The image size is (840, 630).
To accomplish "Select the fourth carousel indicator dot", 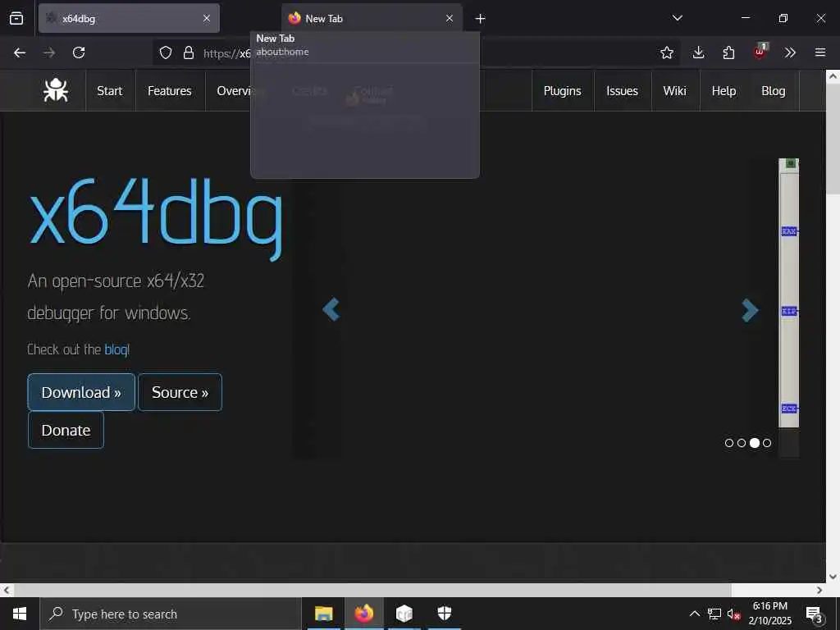I will pyautogui.click(x=767, y=443).
